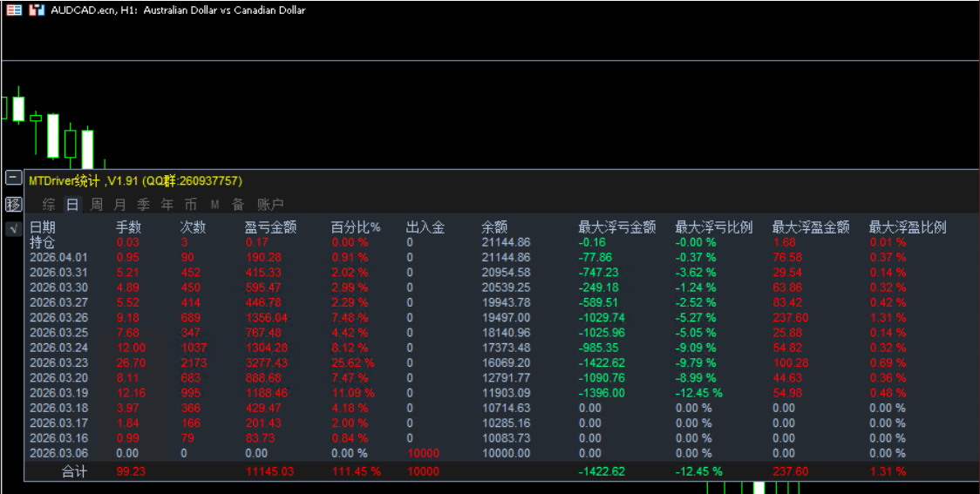Switch to the 账户 account tab
Image resolution: width=980 pixels, height=494 pixels.
click(270, 205)
